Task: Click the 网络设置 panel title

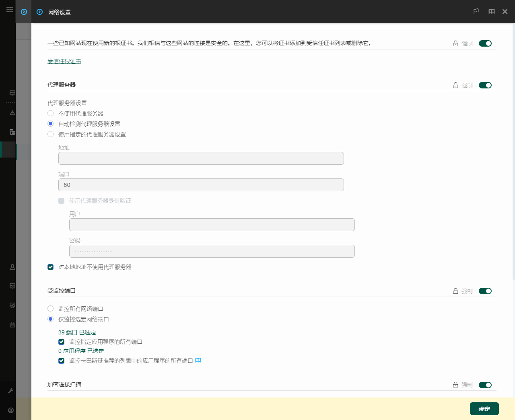Action: [60, 12]
